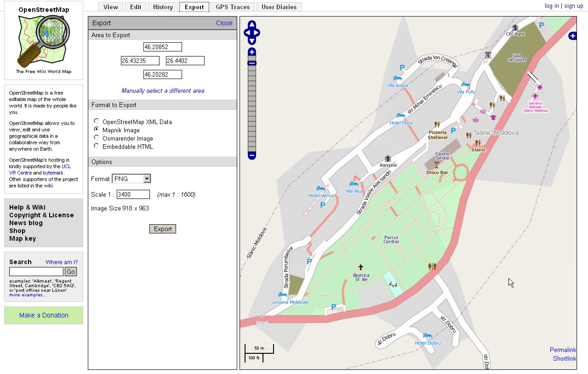
Task: Click the Vila Pufu bed icon
Action: 466,85
